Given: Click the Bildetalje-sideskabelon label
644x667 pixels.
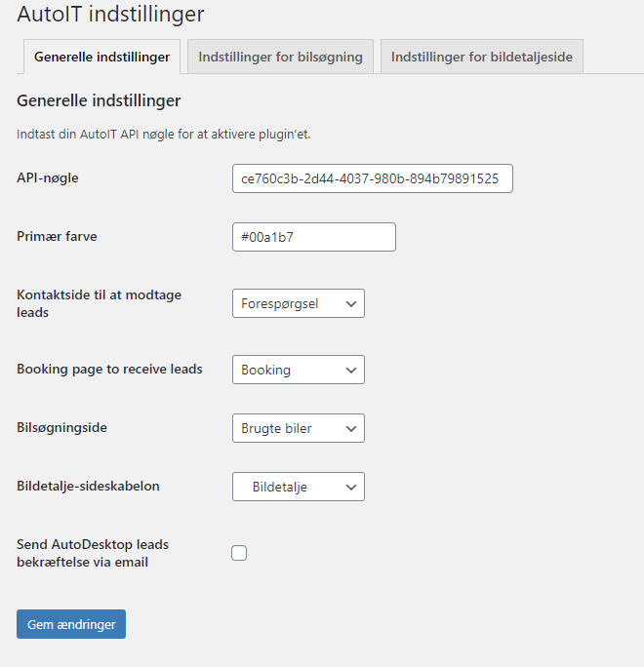Looking at the screenshot, I should tap(88, 486).
